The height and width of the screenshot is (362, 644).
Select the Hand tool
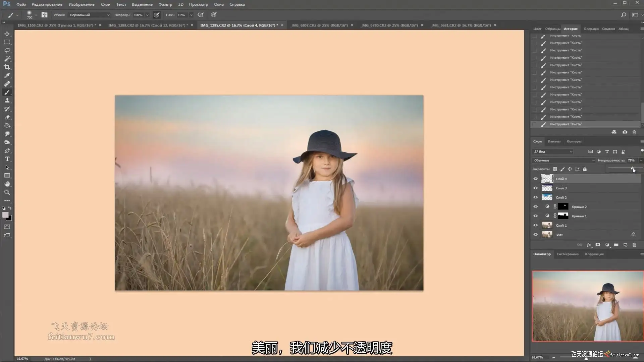tap(7, 184)
